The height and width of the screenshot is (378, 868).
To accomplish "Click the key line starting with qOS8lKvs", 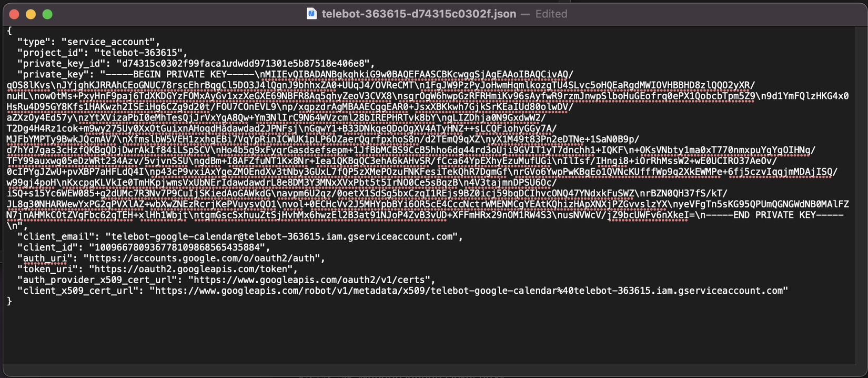I will coord(381,85).
